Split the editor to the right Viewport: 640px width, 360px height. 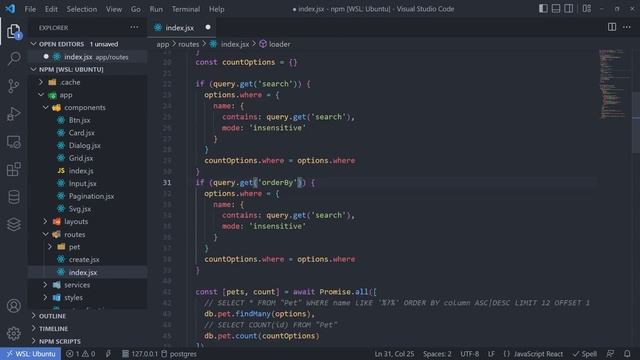point(611,27)
